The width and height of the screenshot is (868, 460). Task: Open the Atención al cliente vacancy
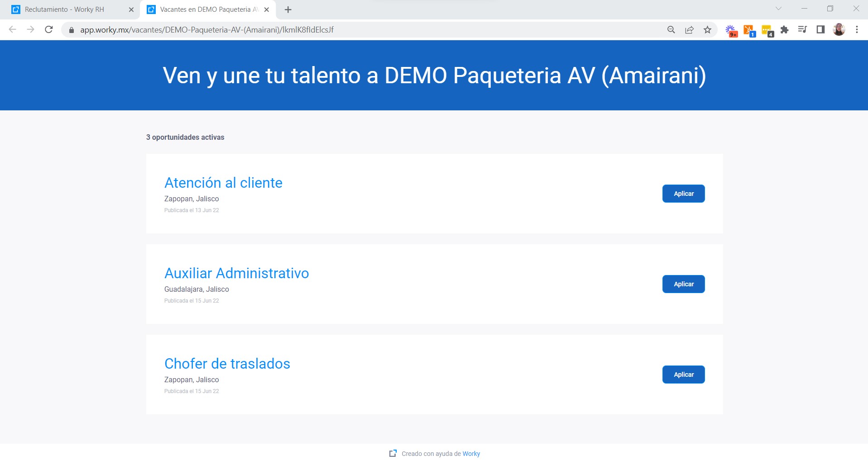click(x=223, y=183)
